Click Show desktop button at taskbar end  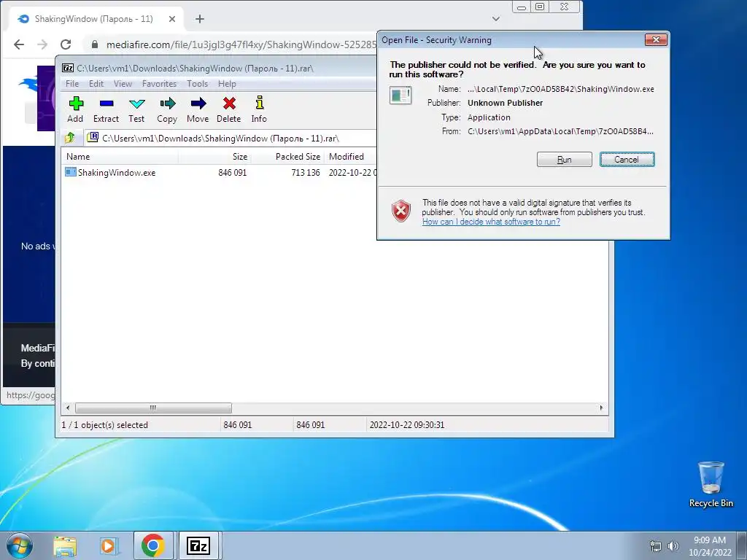pyautogui.click(x=742, y=545)
